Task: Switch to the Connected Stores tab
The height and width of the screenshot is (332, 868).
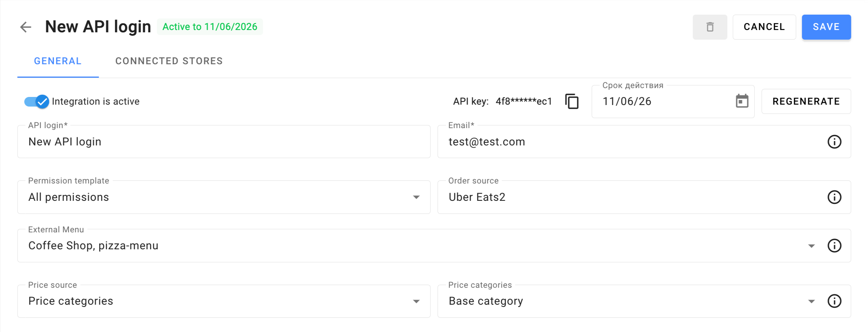Action: pos(169,61)
